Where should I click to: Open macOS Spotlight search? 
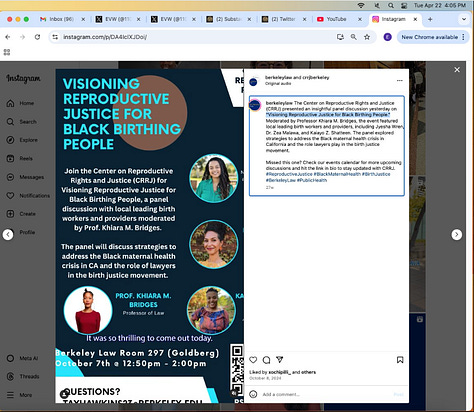391,5
